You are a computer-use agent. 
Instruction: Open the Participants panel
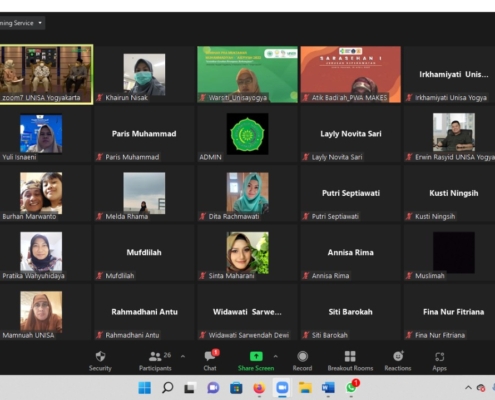point(155,361)
